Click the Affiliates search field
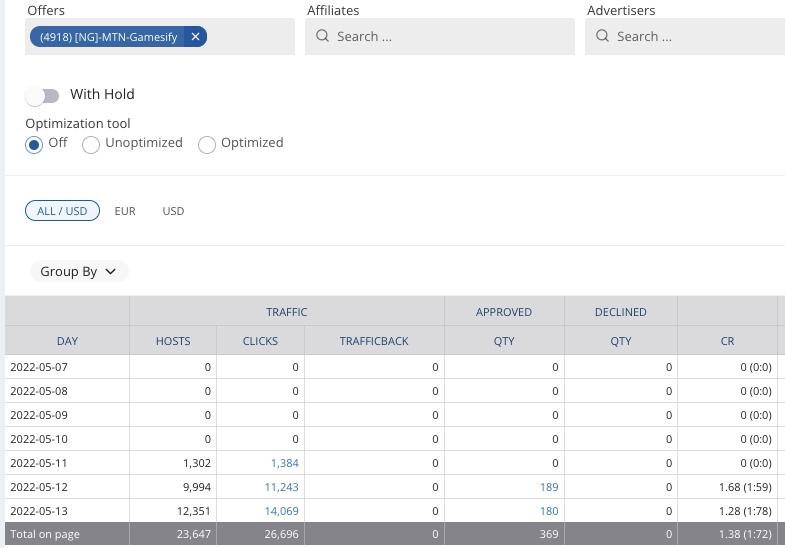Image resolution: width=785 pixels, height=548 pixels. 450,37
